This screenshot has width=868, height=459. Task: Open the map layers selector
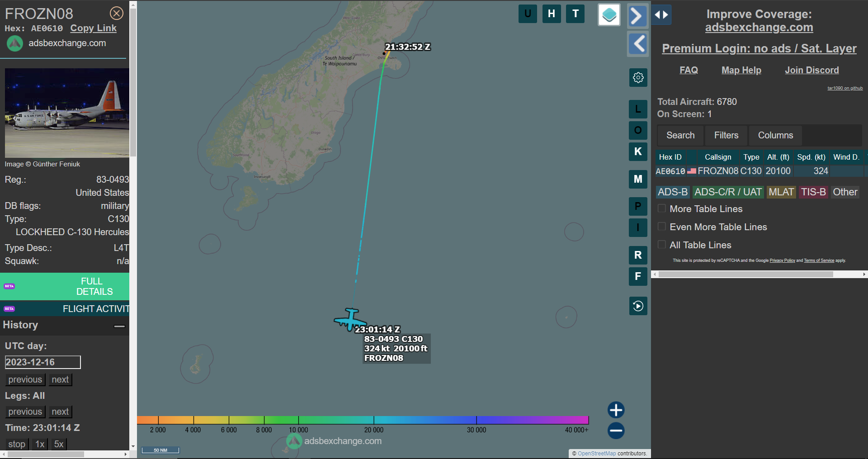tap(609, 15)
